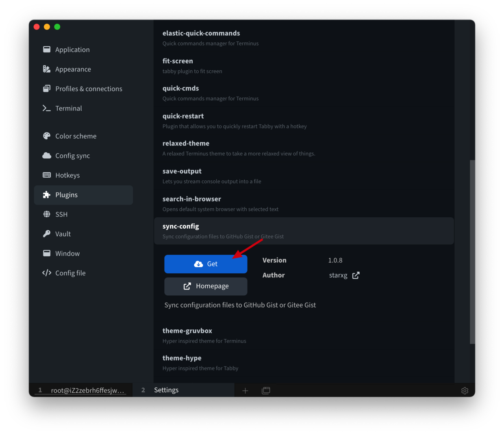Open Color scheme settings section

(x=76, y=136)
